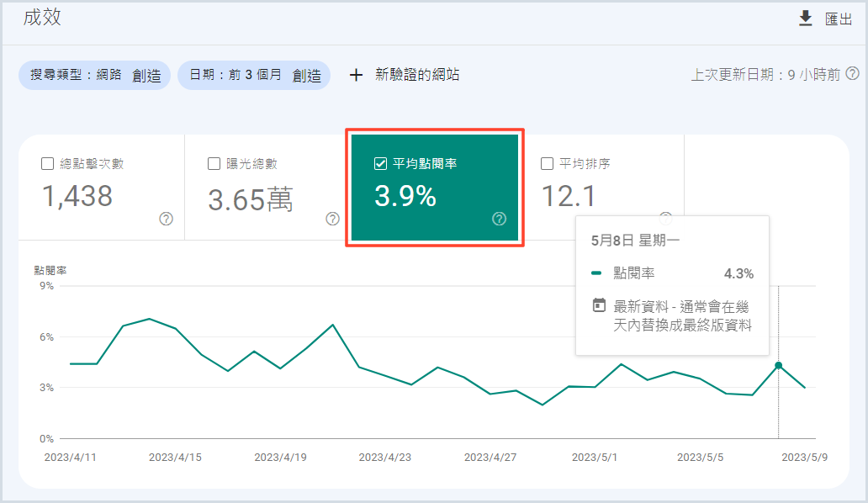This screenshot has width=868, height=503.
Task: Click the 3.65萬 impressions value
Action: click(251, 199)
